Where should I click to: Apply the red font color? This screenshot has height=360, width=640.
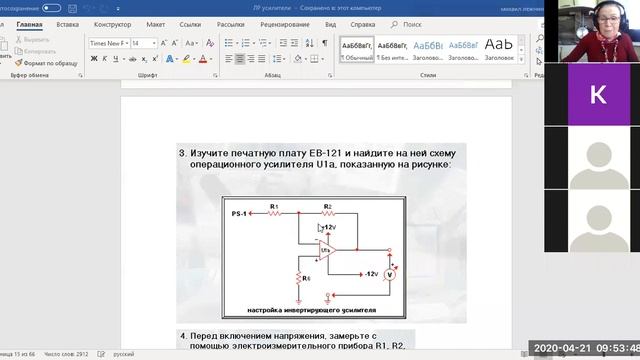203,59
